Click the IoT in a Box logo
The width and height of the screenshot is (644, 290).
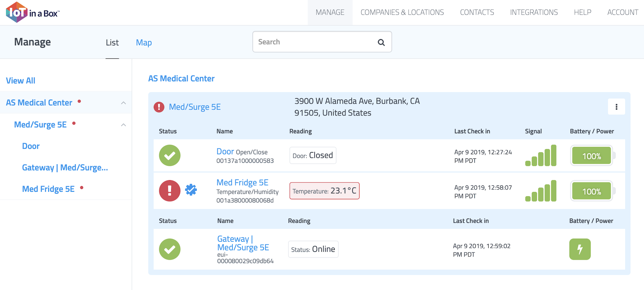(32, 12)
